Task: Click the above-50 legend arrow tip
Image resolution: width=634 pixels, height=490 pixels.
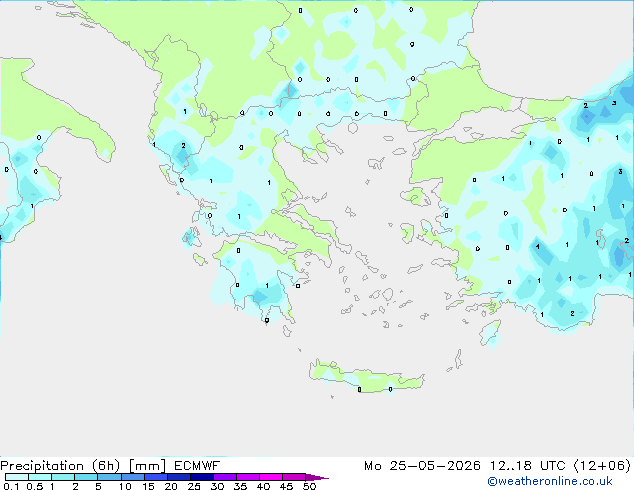Action: pyautogui.click(x=317, y=477)
